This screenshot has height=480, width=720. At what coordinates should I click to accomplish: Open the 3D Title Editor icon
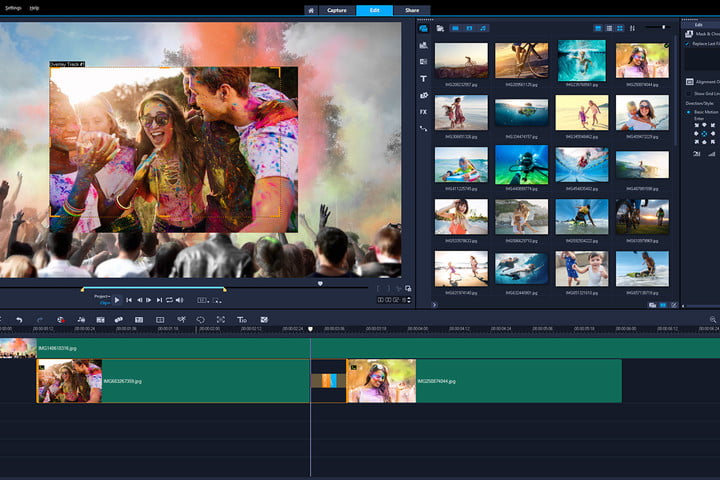click(x=242, y=320)
